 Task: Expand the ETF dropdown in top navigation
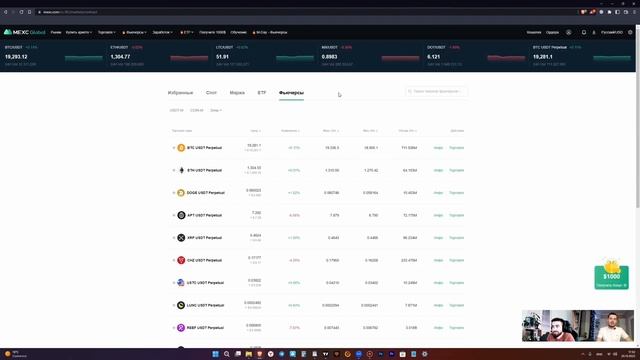[x=187, y=32]
